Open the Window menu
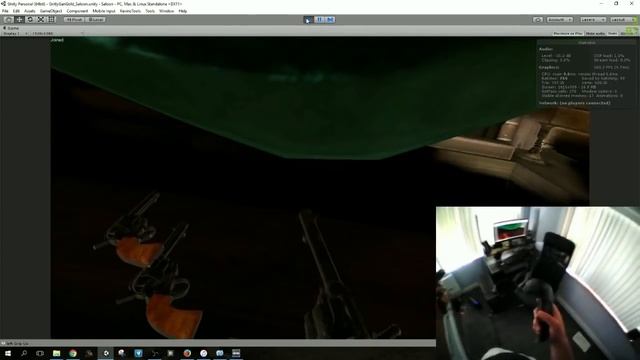The image size is (640, 360). click(167, 11)
